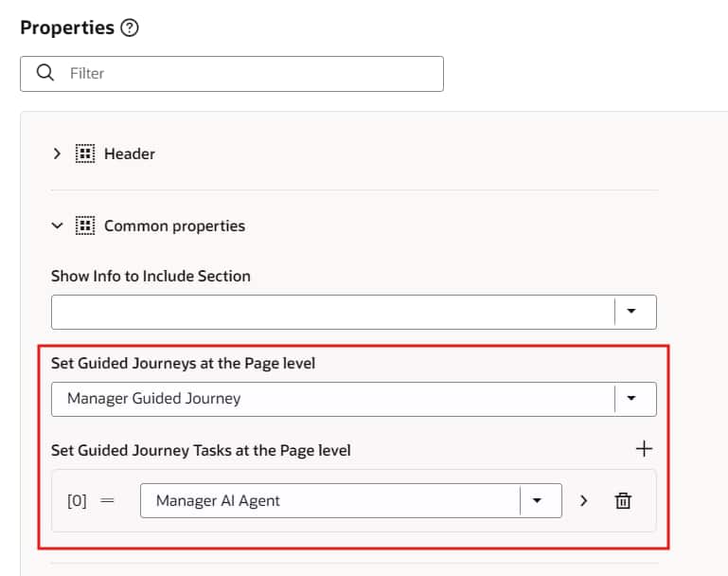Delete the Manager AI Agent task with trash icon
This screenshot has width=728, height=576.
pyautogui.click(x=623, y=500)
